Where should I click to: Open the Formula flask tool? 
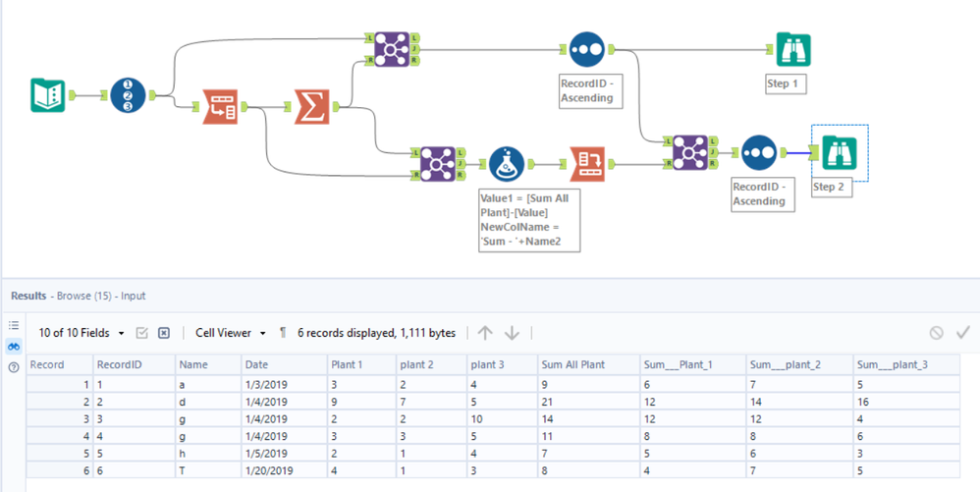507,164
